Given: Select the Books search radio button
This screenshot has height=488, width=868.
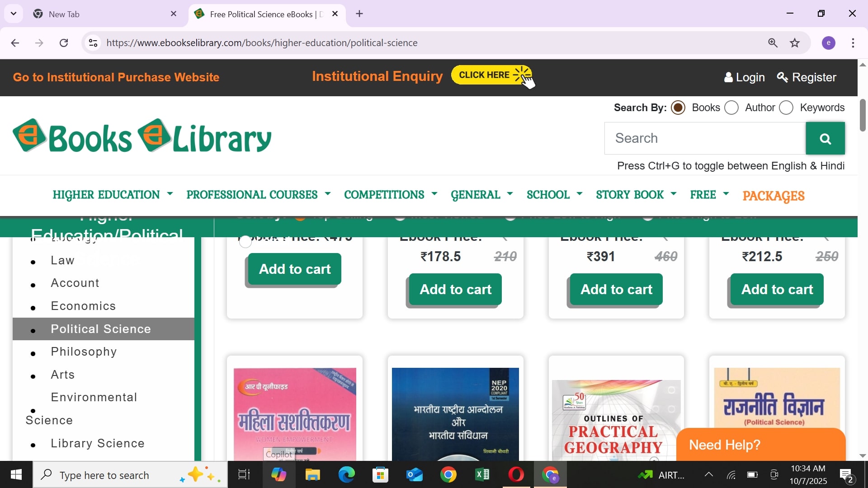Looking at the screenshot, I should pos(678,108).
